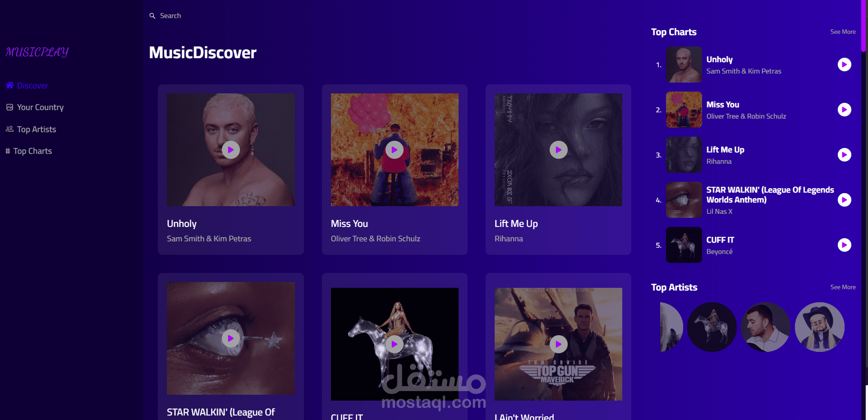Viewport: 868px width, 420px height.
Task: Open Discover in the sidebar
Action: coord(27,85)
